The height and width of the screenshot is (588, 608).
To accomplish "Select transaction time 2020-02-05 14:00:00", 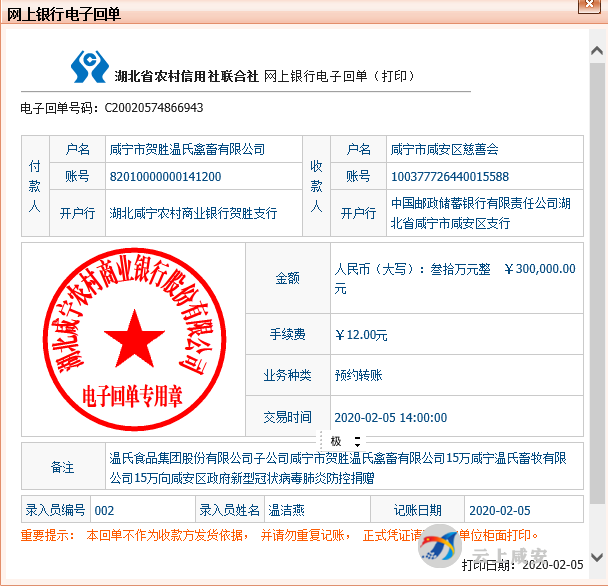I will [x=390, y=417].
